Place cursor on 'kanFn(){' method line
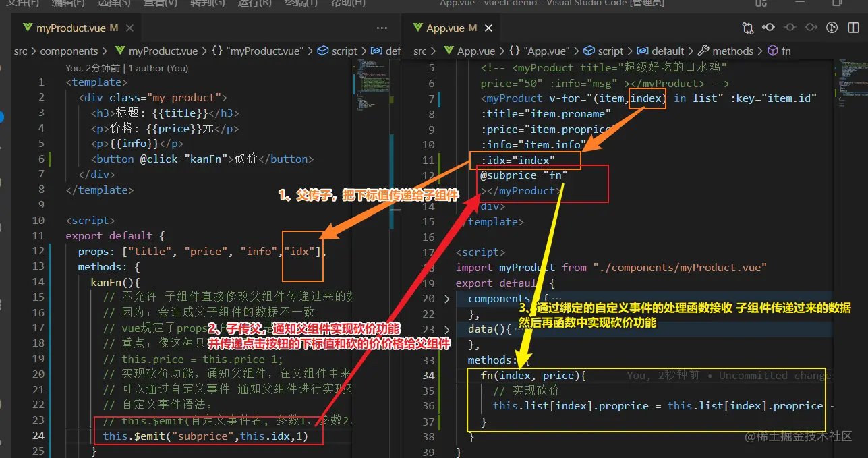The height and width of the screenshot is (458, 868). (x=115, y=283)
